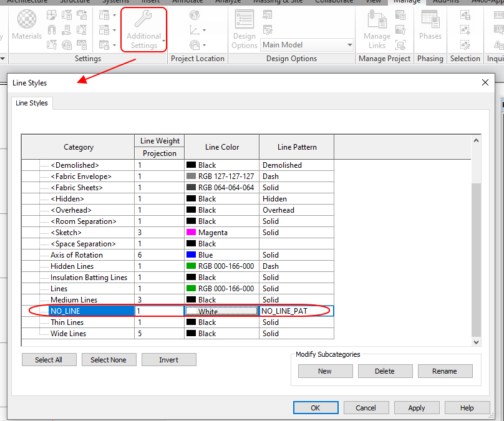
Task: Open the Manage Links tool
Action: pyautogui.click(x=377, y=29)
